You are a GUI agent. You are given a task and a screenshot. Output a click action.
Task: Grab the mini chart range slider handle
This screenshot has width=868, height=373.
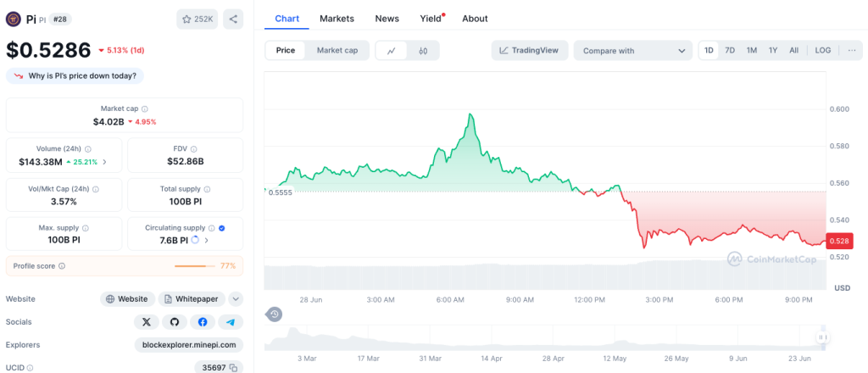(822, 337)
